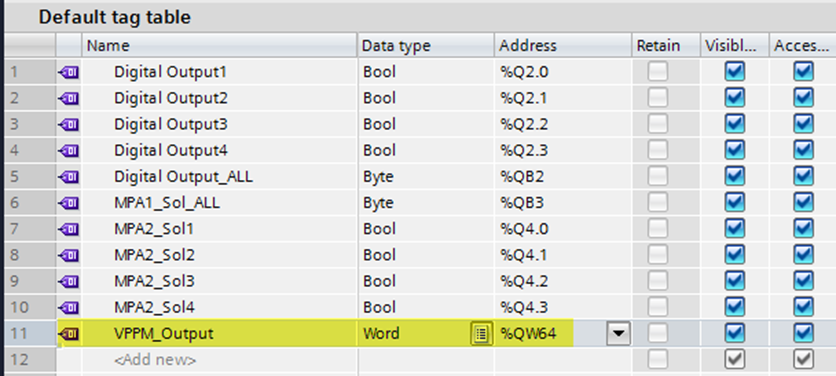Select row number 1 header
836x376 pixels.
tap(29, 71)
